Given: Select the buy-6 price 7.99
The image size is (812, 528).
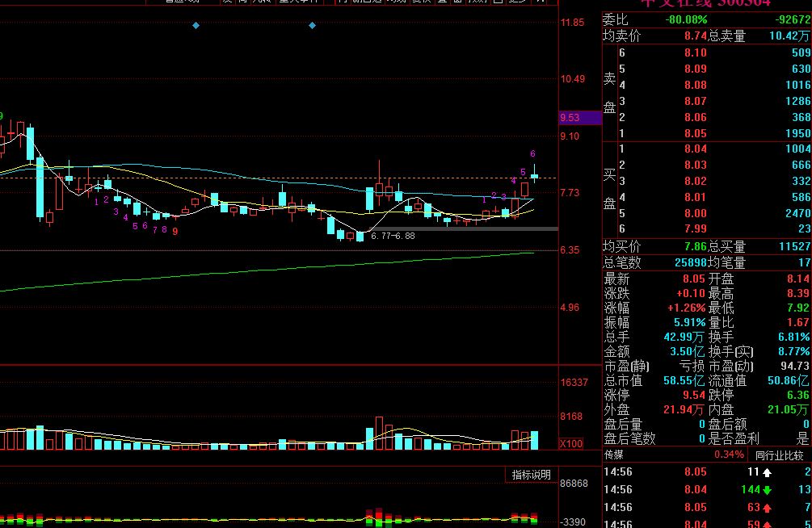Looking at the screenshot, I should pos(695,228).
